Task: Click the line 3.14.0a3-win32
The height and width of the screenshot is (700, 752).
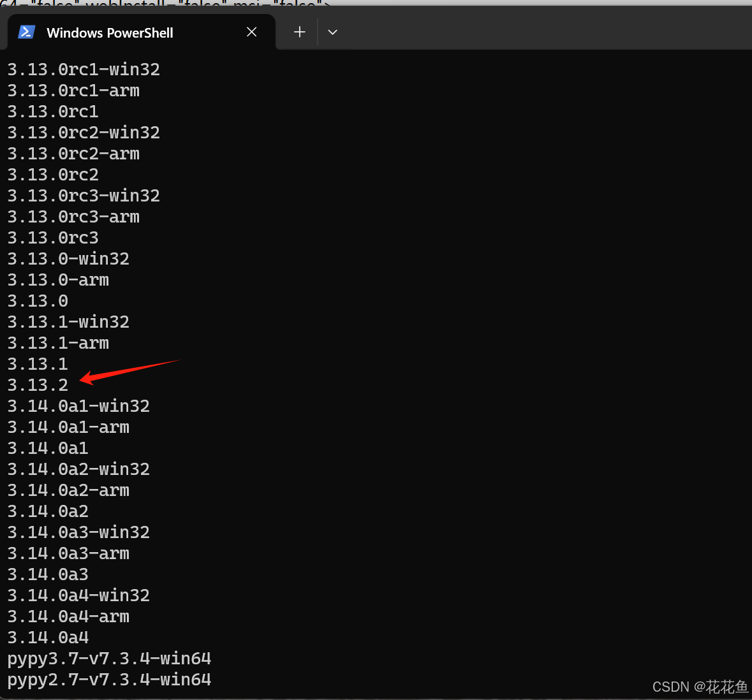Action: [x=78, y=533]
